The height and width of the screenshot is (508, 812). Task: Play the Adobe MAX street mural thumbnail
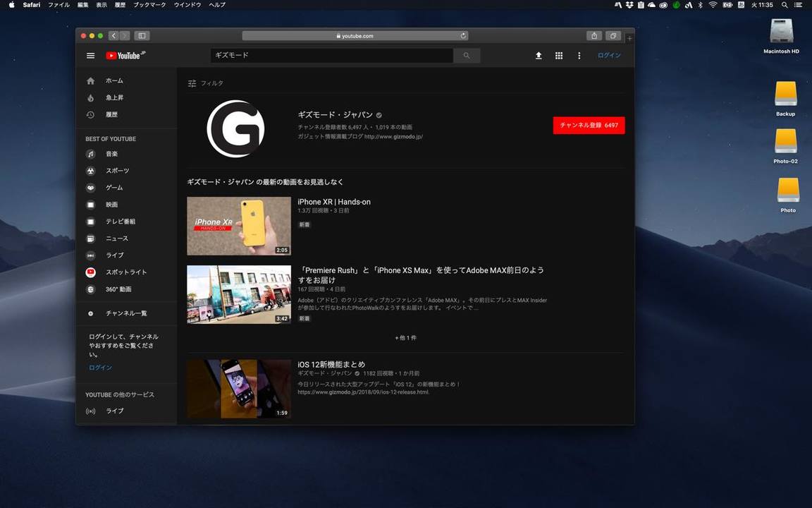239,295
